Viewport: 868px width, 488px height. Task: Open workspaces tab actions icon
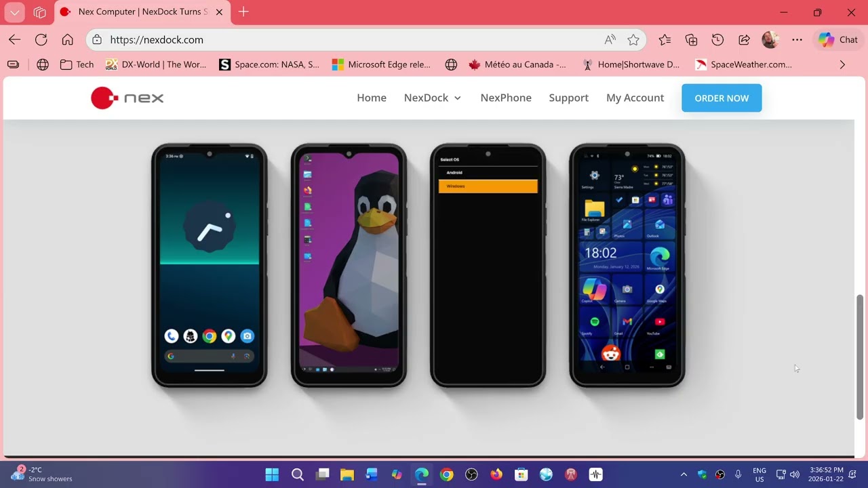click(39, 12)
